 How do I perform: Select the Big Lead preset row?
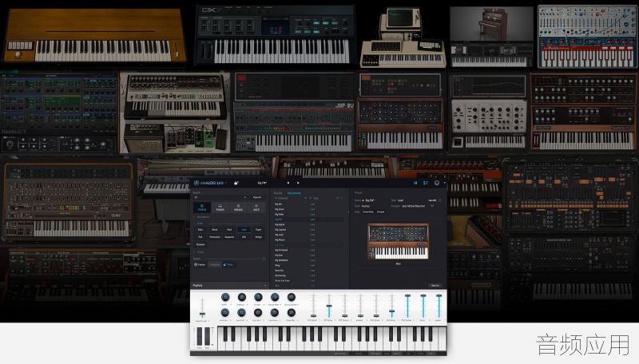coord(309,235)
